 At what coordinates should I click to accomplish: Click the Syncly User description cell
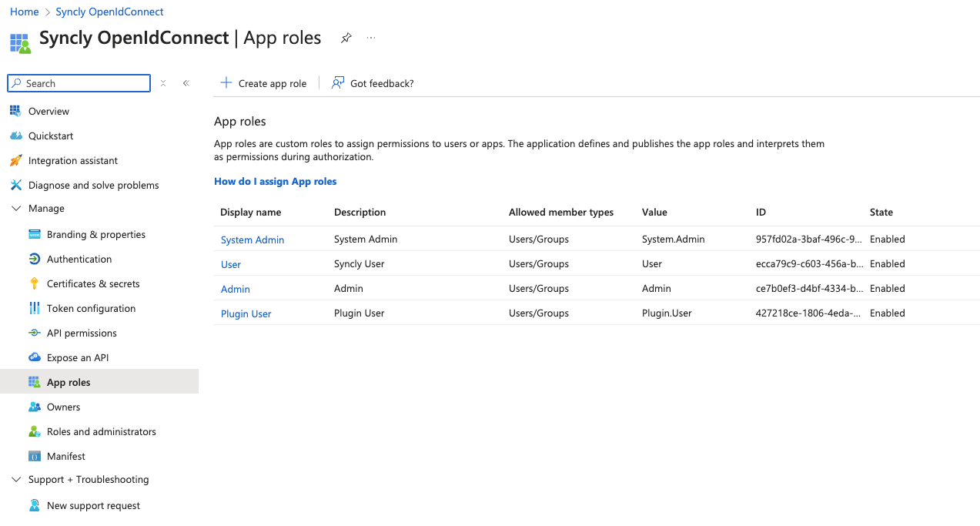pos(360,263)
